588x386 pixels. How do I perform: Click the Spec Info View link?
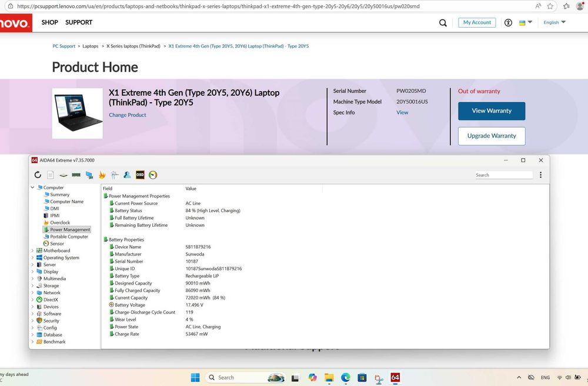pos(402,112)
